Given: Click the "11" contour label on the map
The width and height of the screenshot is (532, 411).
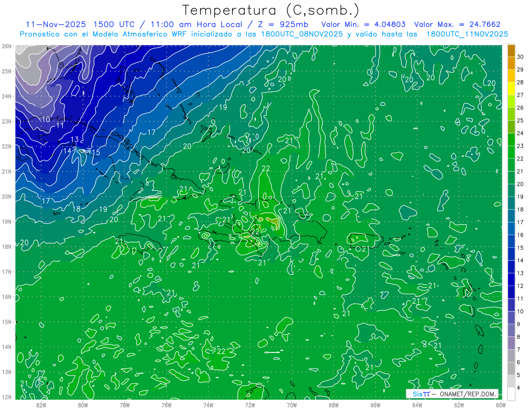Looking at the screenshot, I should pos(60,125).
